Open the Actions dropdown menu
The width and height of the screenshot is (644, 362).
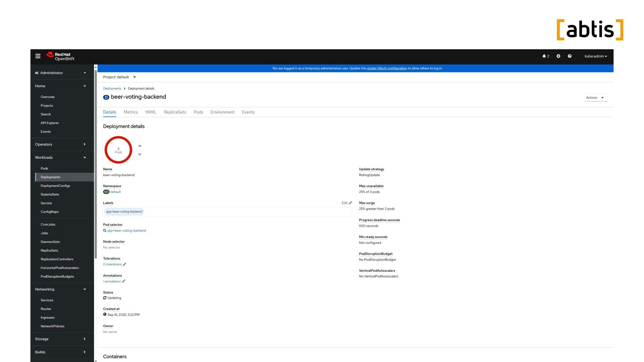tap(595, 98)
